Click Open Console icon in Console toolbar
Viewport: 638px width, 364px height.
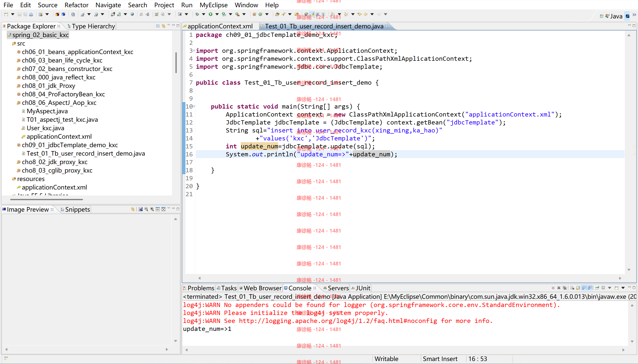click(x=617, y=288)
